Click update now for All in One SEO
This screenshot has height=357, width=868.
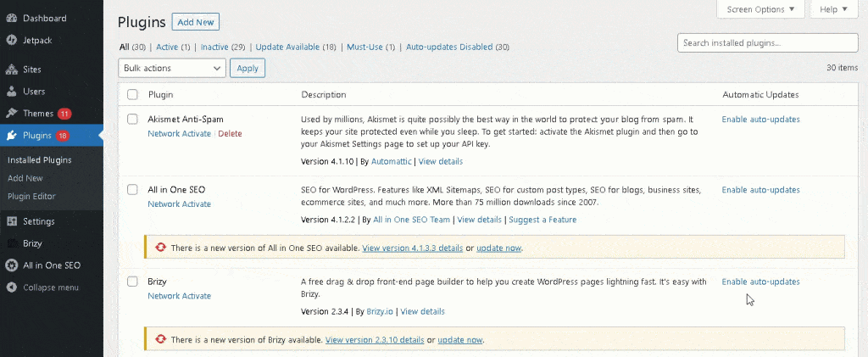click(x=498, y=248)
